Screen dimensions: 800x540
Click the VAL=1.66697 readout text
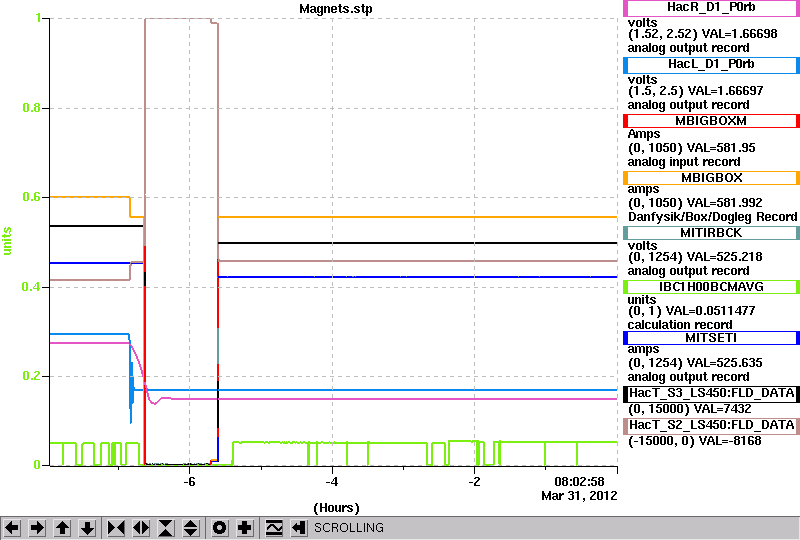pos(726,91)
